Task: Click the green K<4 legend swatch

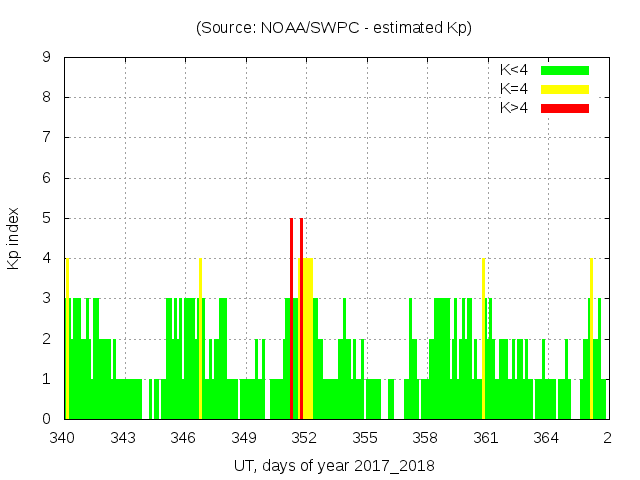Action: [x=565, y=70]
